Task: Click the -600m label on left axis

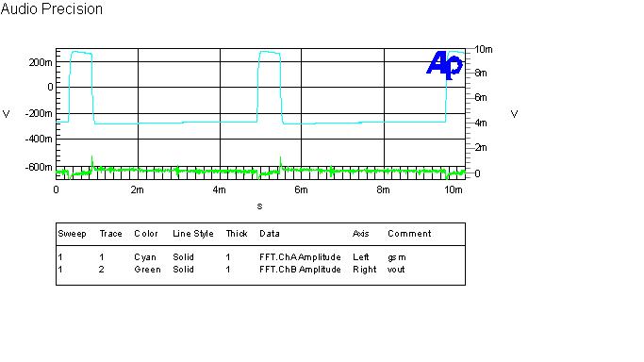Action: [x=39, y=167]
